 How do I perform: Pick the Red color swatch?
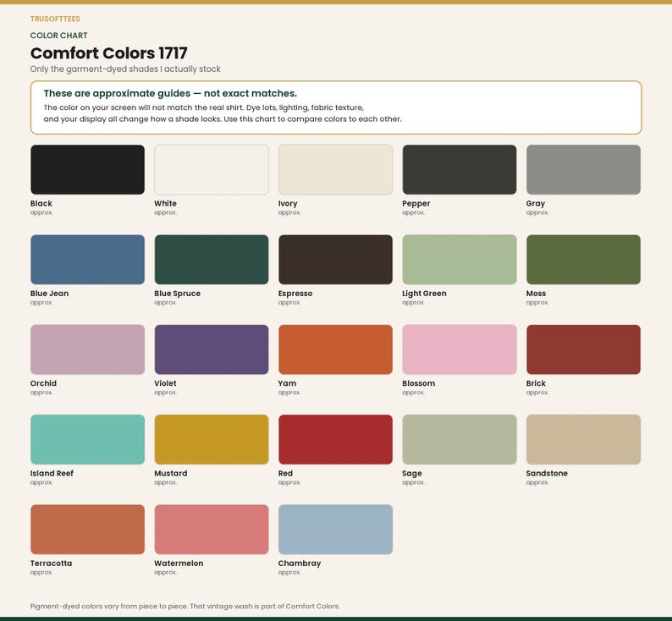(x=335, y=439)
